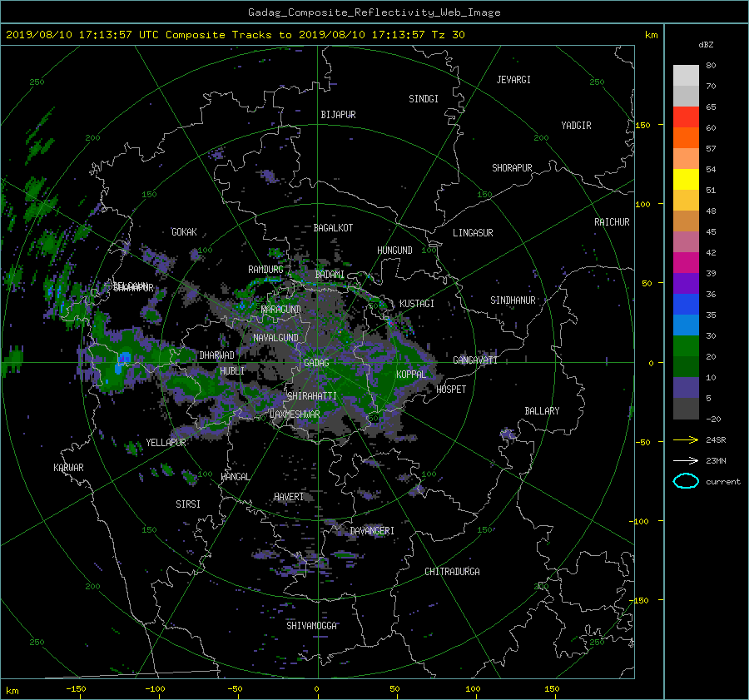The height and width of the screenshot is (700, 749).
Task: Click the UTC Composite Tracks timestamp header
Action: pos(236,35)
